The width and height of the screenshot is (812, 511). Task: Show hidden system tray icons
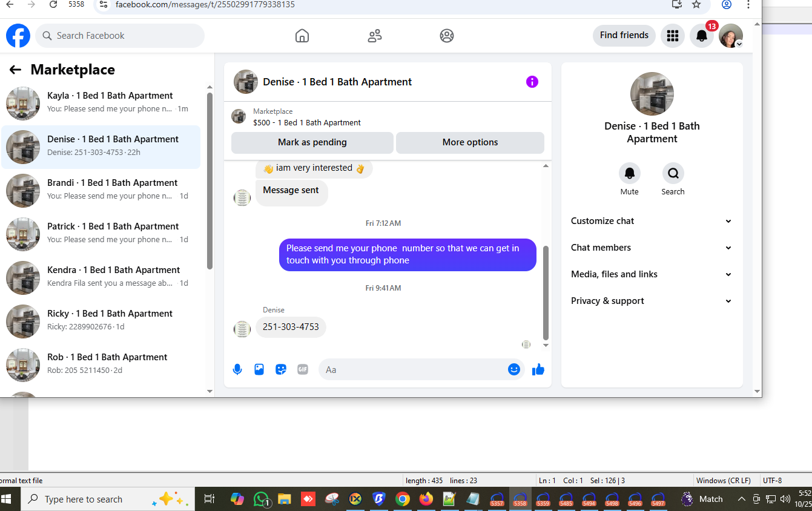tap(741, 499)
